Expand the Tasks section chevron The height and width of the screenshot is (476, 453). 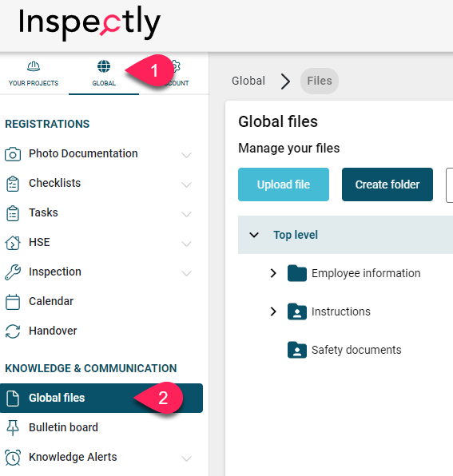point(186,214)
